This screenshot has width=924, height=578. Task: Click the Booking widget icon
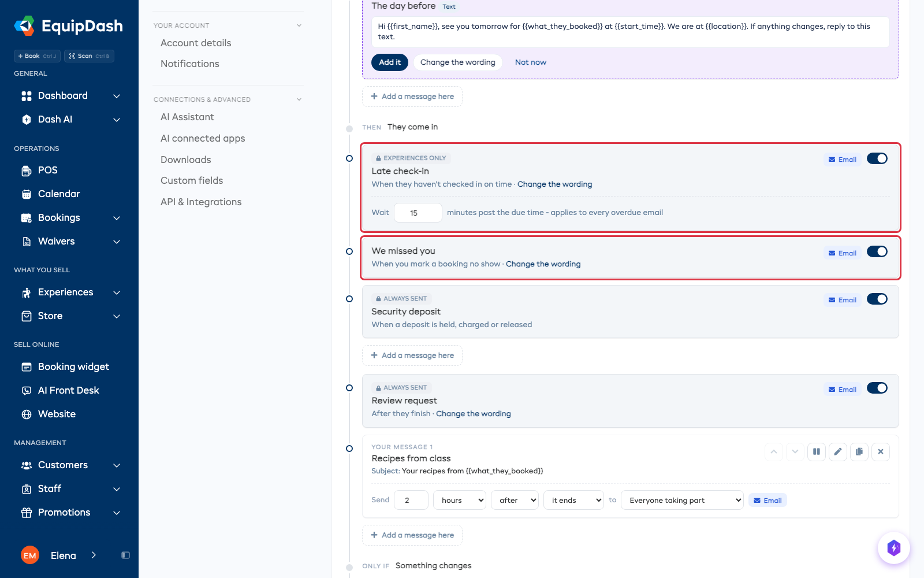click(x=27, y=367)
